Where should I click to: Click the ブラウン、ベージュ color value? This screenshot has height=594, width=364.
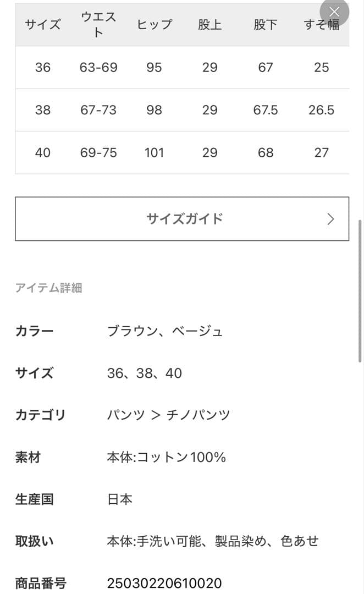point(165,331)
